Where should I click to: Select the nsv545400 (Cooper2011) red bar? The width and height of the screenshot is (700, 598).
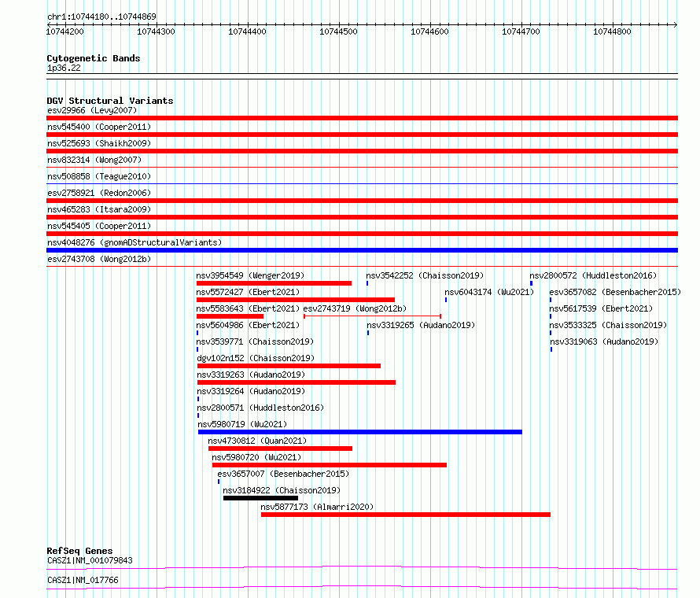point(362,135)
